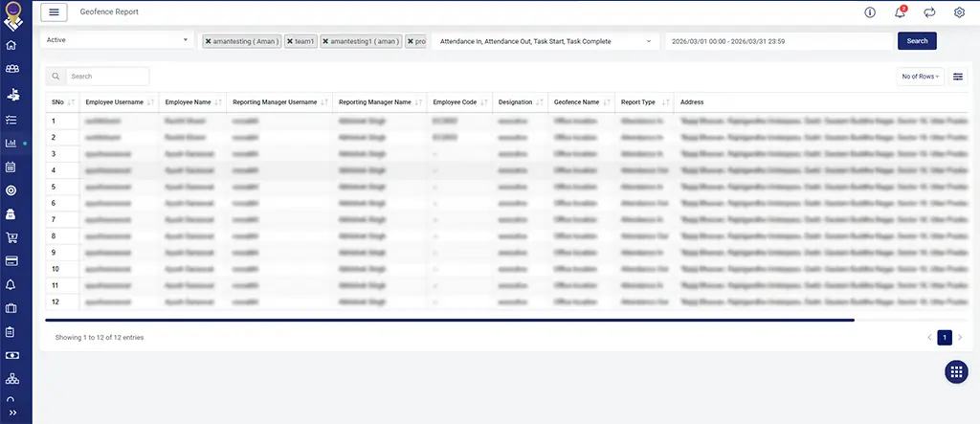Screen dimensions: 980x424
Task: Open the floating apps grid button
Action: (x=956, y=371)
